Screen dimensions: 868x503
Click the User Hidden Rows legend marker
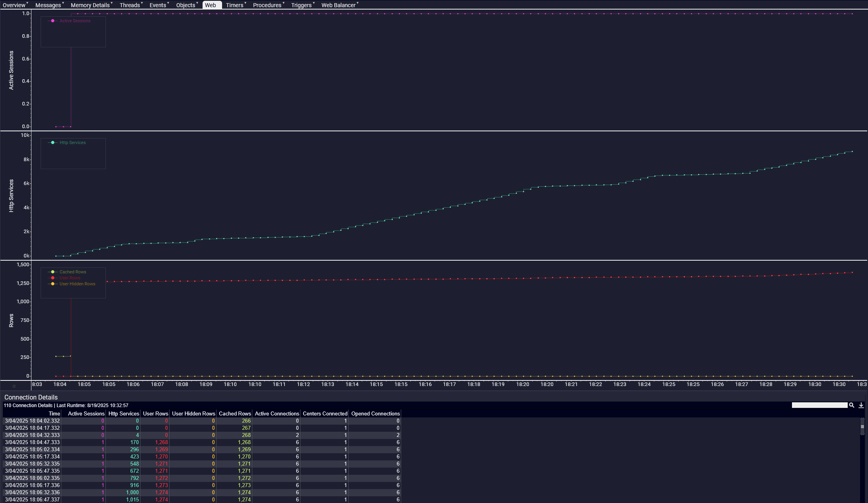pyautogui.click(x=53, y=284)
